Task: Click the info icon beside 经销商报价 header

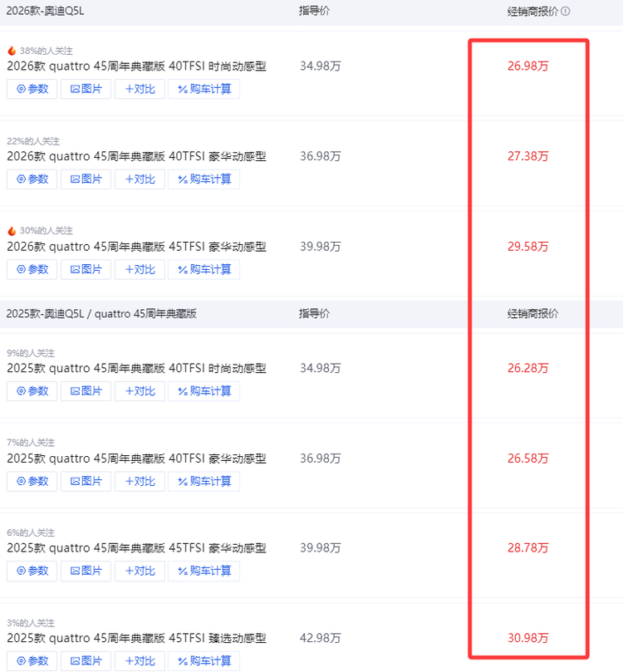Action: (566, 12)
